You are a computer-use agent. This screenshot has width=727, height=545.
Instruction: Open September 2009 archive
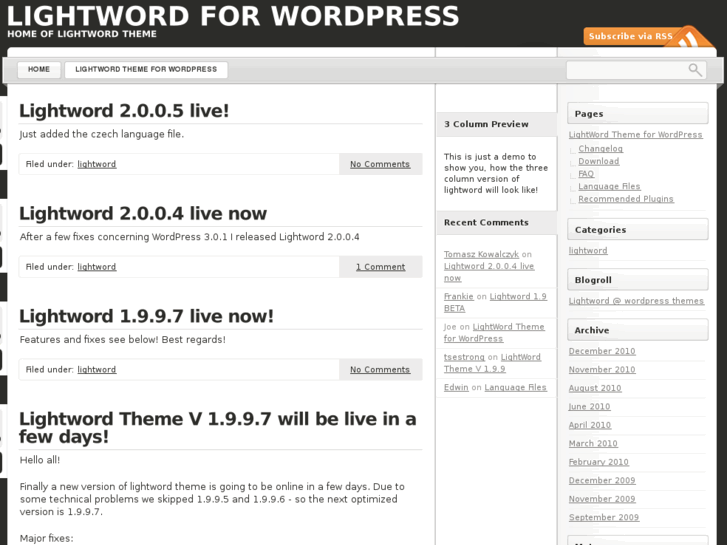click(x=604, y=517)
